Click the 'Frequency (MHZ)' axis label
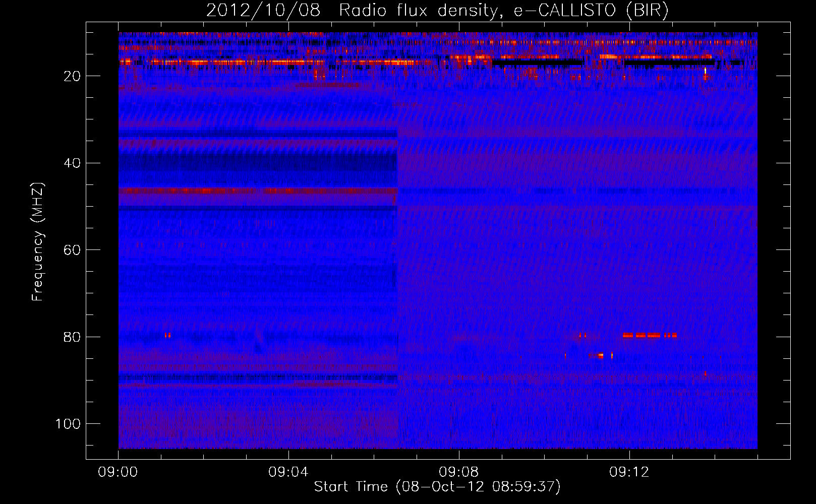 coord(38,242)
